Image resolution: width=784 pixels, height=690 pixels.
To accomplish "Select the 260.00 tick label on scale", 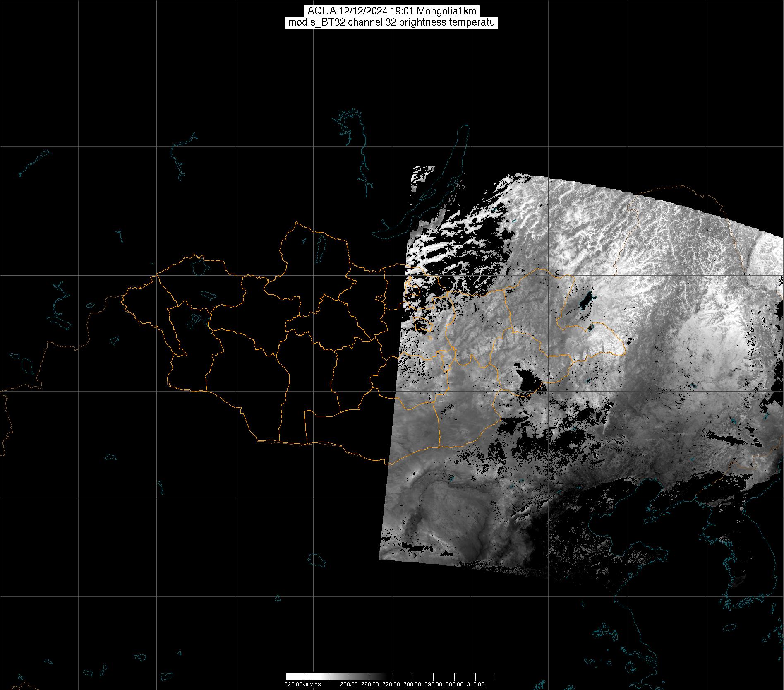I will tap(370, 684).
